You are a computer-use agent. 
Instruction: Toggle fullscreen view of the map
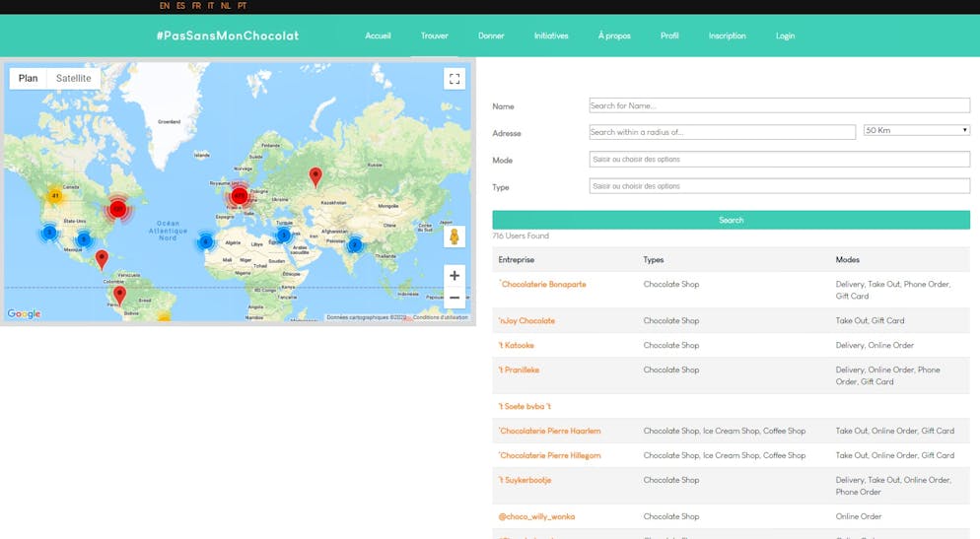(x=455, y=79)
